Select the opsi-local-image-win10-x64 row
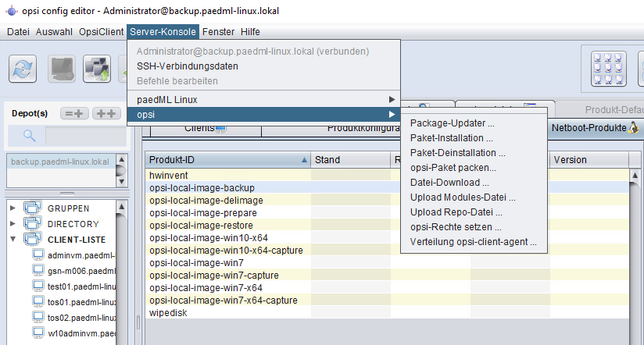 pos(387,237)
